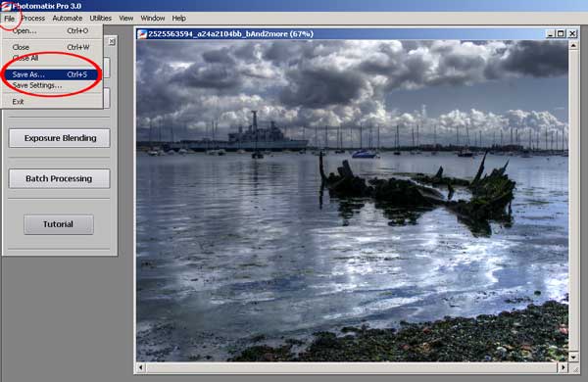Click the vertical scrollbar down arrow
The width and height of the screenshot is (588, 382).
coord(573,357)
